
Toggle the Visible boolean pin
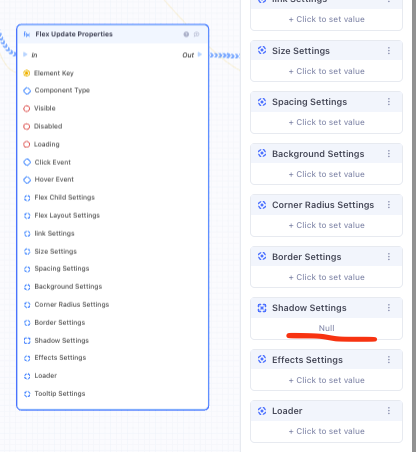click(27, 108)
